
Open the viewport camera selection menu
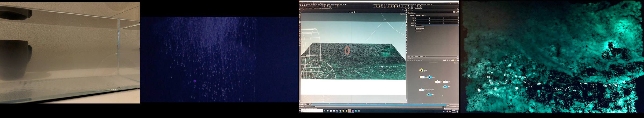pos(404,14)
